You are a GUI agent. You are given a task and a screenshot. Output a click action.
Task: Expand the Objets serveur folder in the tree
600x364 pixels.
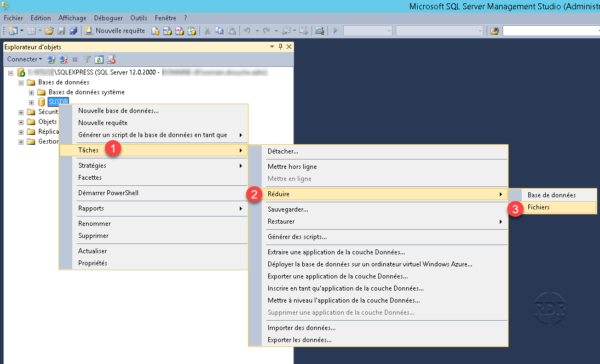click(x=21, y=122)
